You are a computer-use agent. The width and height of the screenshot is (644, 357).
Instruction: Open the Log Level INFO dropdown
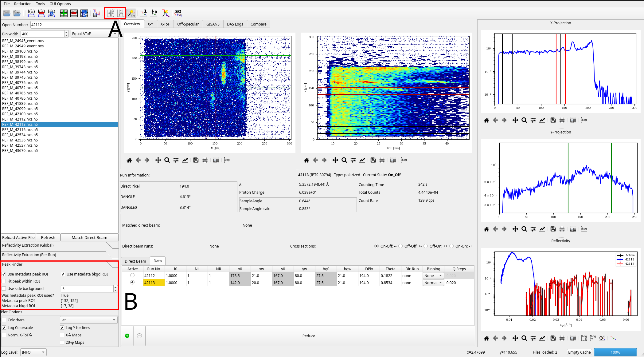click(x=33, y=352)
